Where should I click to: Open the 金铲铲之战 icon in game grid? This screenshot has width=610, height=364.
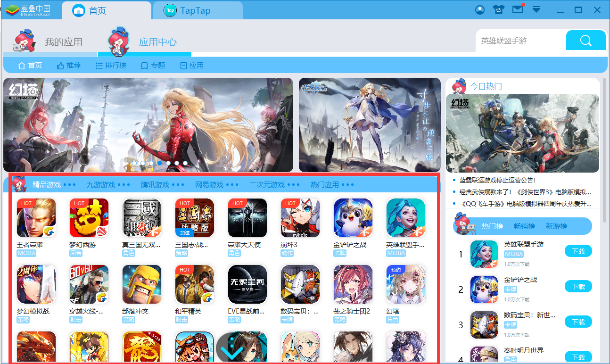coord(353,217)
